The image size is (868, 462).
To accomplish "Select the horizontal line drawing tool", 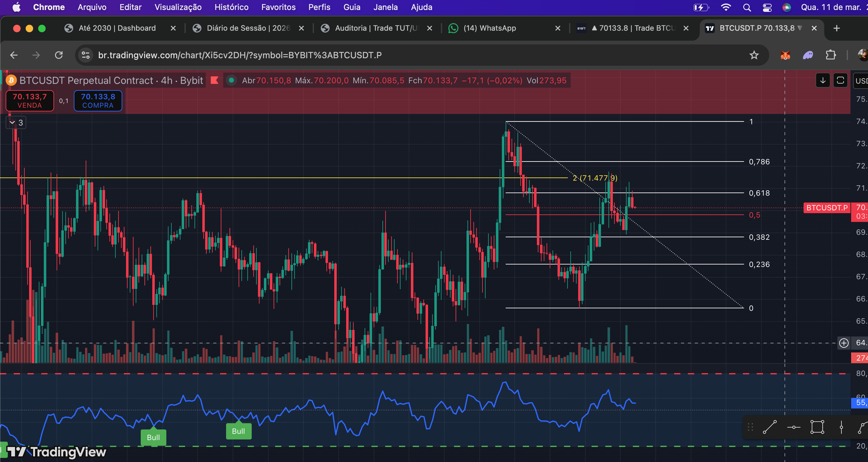I will tap(794, 427).
